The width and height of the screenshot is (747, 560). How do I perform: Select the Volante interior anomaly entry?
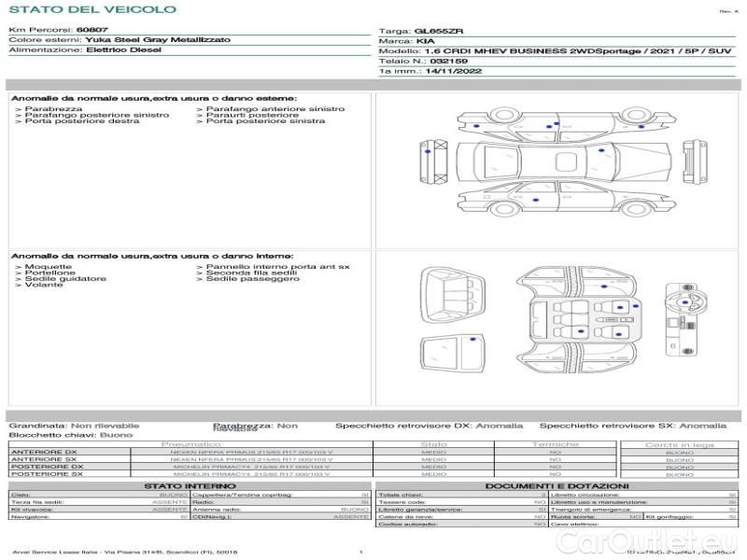point(44,285)
